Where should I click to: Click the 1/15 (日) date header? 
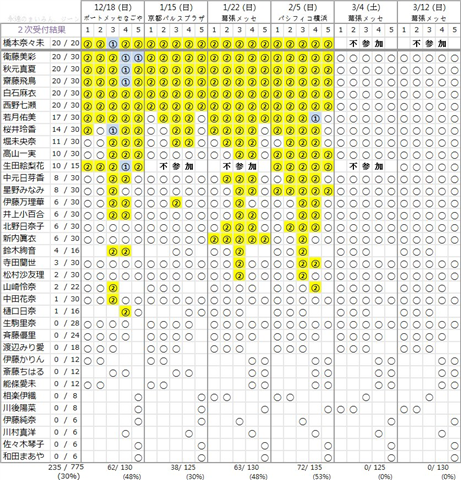pyautogui.click(x=176, y=7)
